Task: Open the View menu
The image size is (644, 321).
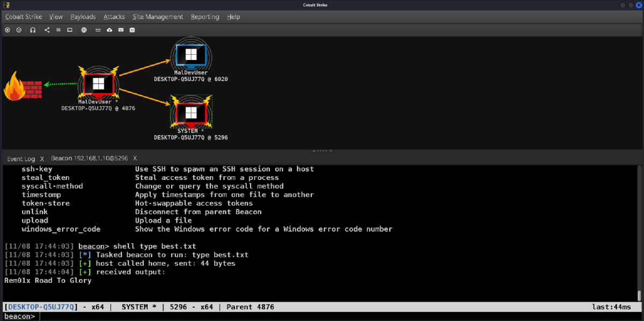Action: tap(56, 17)
